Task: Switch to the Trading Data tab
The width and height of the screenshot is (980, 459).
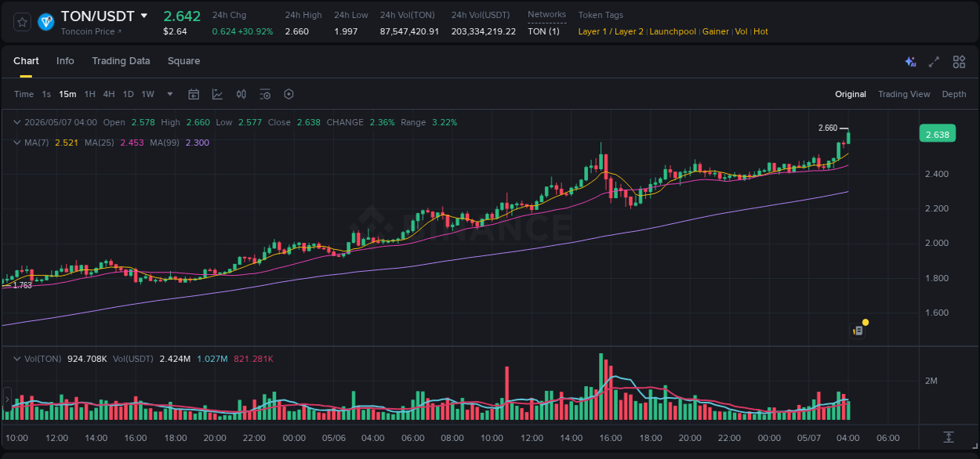Action: 121,61
